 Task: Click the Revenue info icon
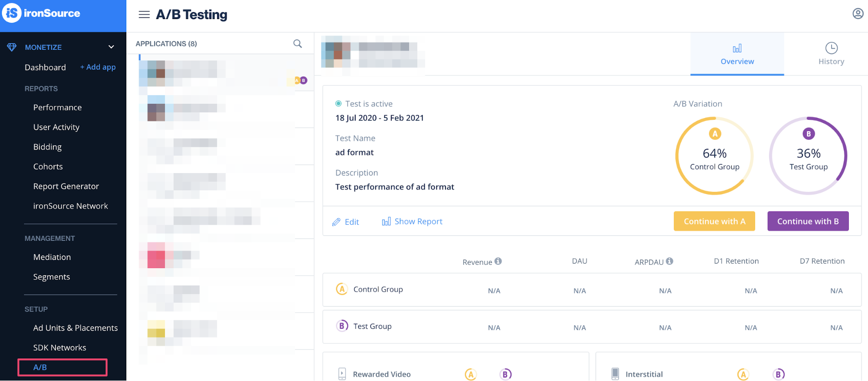(x=498, y=261)
